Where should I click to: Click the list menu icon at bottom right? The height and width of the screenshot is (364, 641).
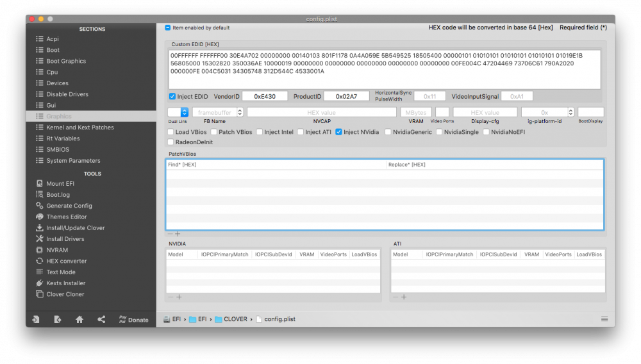click(604, 319)
